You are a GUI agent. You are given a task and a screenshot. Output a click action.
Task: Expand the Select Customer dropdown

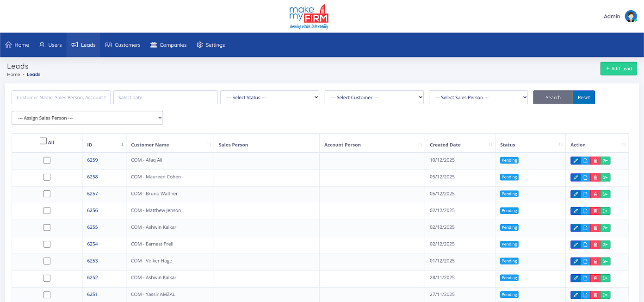374,97
